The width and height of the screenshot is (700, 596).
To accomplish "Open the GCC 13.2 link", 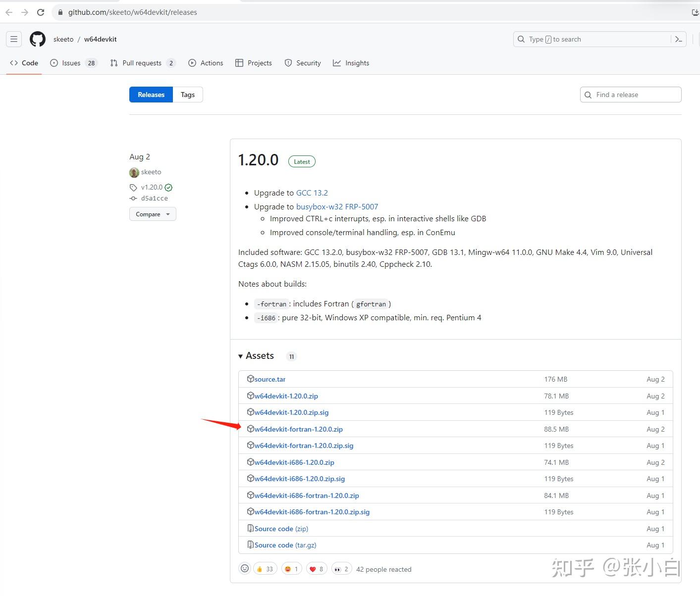I will (312, 193).
